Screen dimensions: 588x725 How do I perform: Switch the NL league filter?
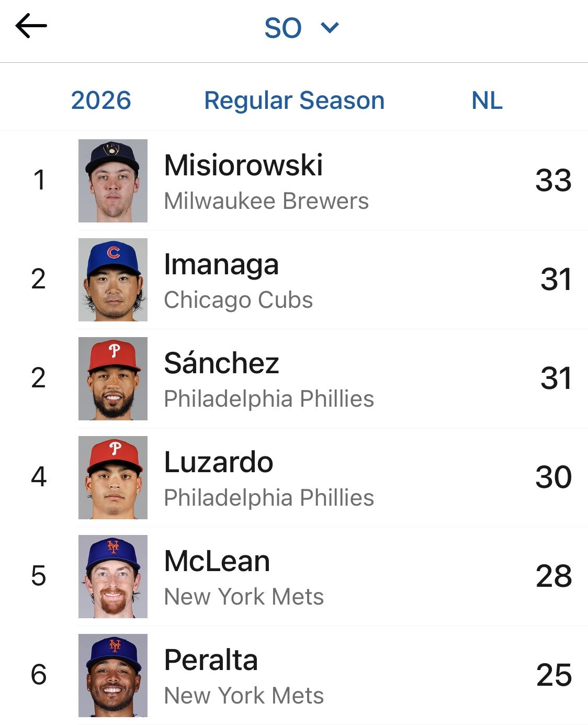(487, 100)
